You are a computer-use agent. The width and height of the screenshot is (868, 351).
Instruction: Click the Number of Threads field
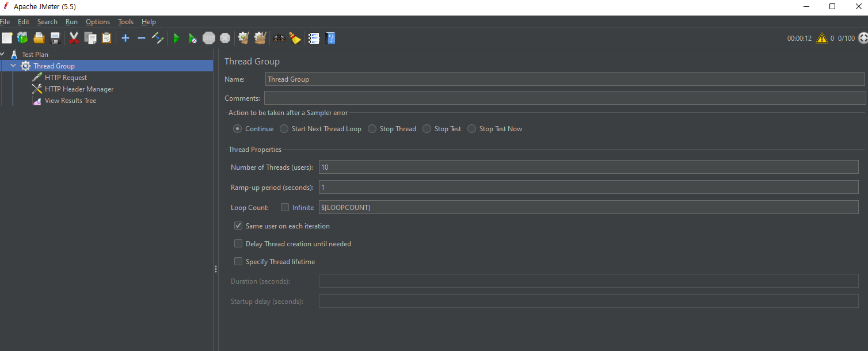click(588, 167)
